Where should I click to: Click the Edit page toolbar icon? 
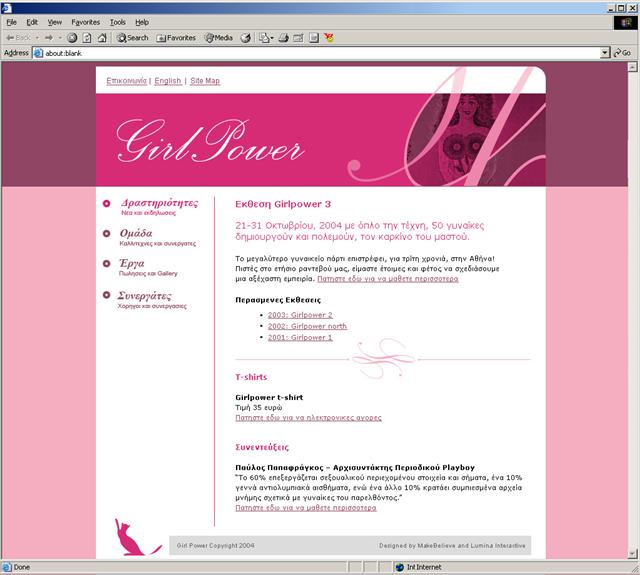coord(298,38)
